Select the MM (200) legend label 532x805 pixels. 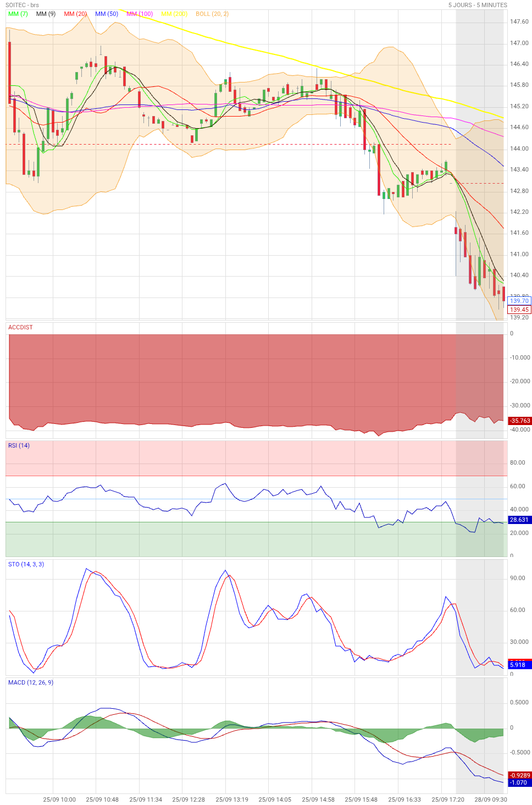[174, 14]
